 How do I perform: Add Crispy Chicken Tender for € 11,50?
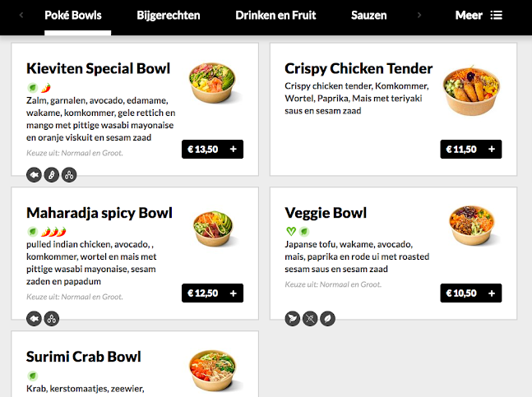point(470,150)
